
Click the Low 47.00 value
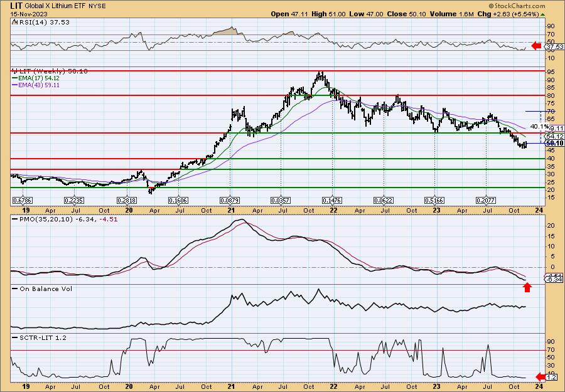[367, 14]
